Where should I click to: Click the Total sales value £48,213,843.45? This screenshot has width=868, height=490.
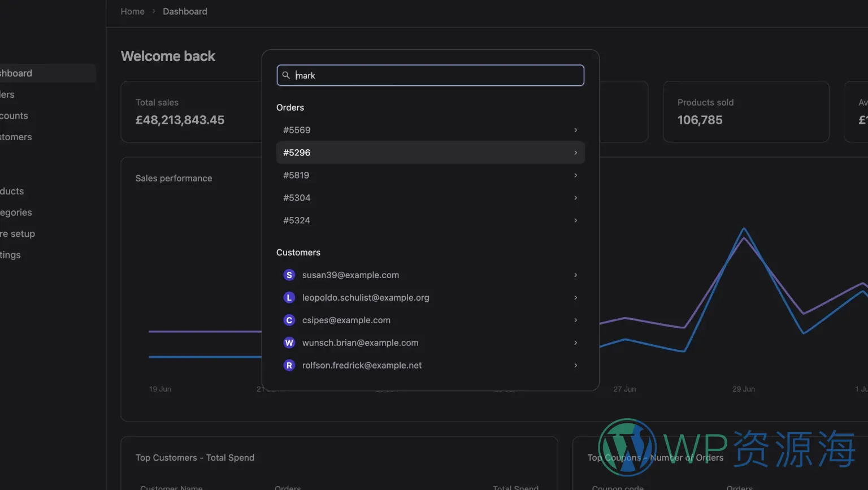coord(180,120)
